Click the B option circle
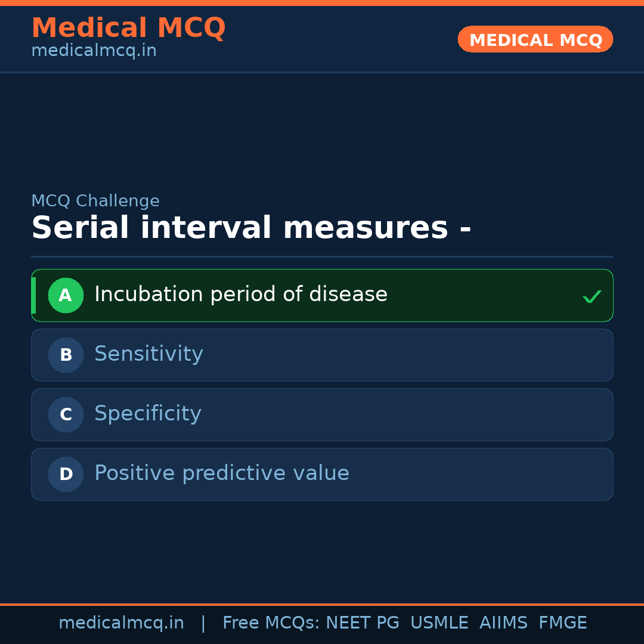The image size is (644, 644). point(66,355)
